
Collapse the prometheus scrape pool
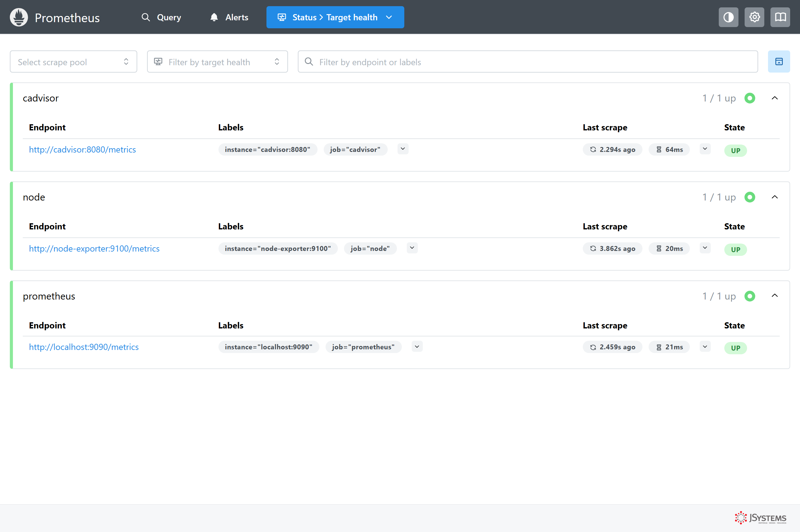(x=774, y=296)
